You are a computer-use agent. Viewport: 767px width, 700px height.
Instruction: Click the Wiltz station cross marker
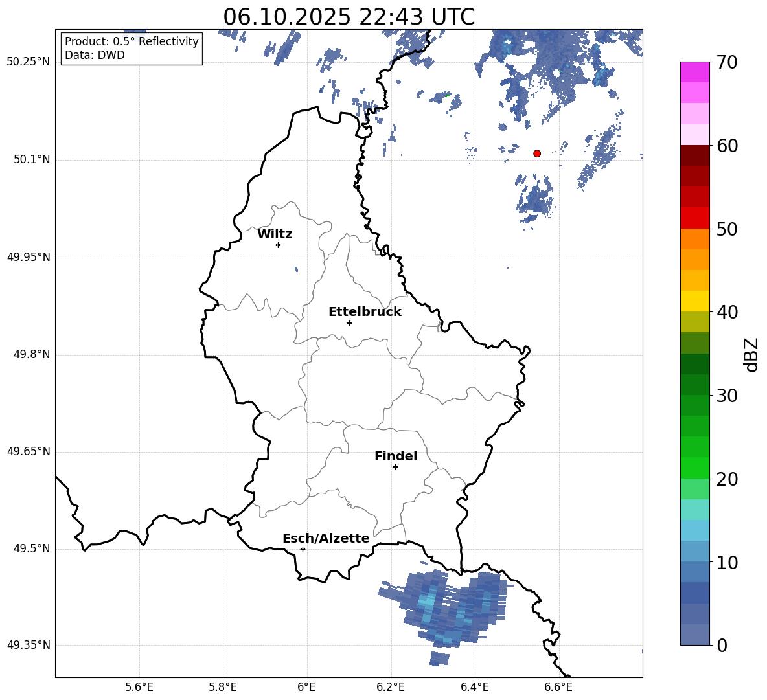point(279,245)
